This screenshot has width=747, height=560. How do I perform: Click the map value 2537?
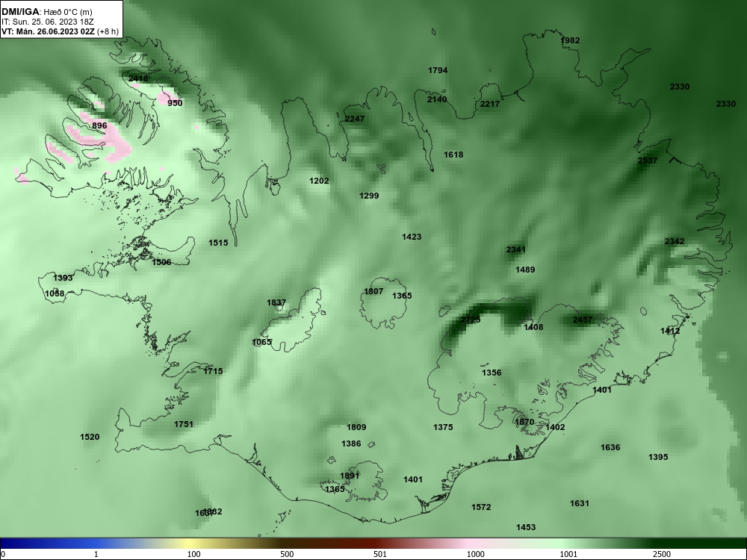point(648,161)
